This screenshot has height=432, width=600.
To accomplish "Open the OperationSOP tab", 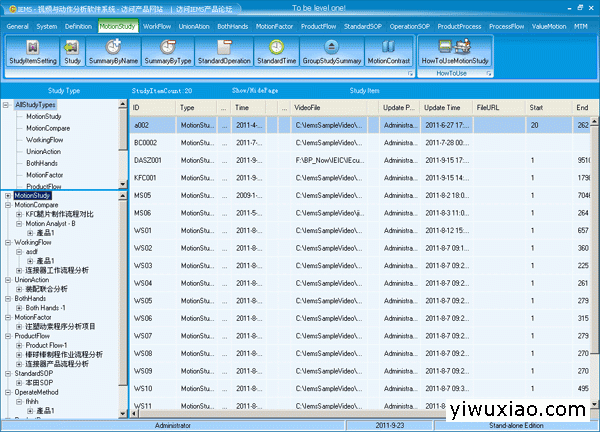I will [x=409, y=26].
